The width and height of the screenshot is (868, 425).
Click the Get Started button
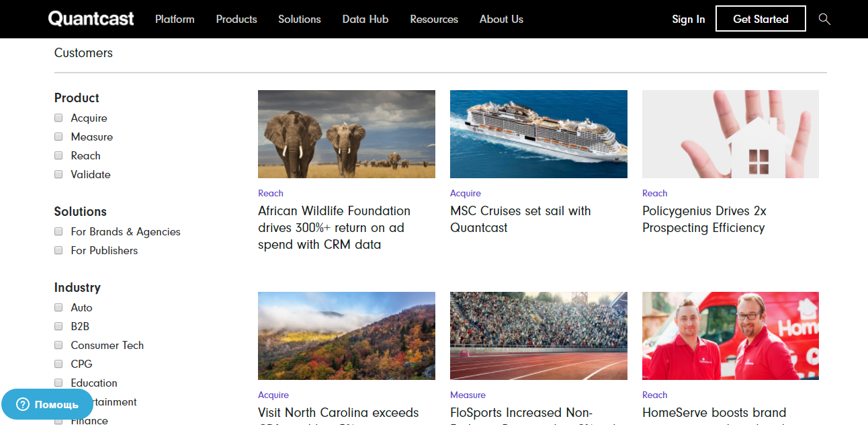click(x=761, y=19)
